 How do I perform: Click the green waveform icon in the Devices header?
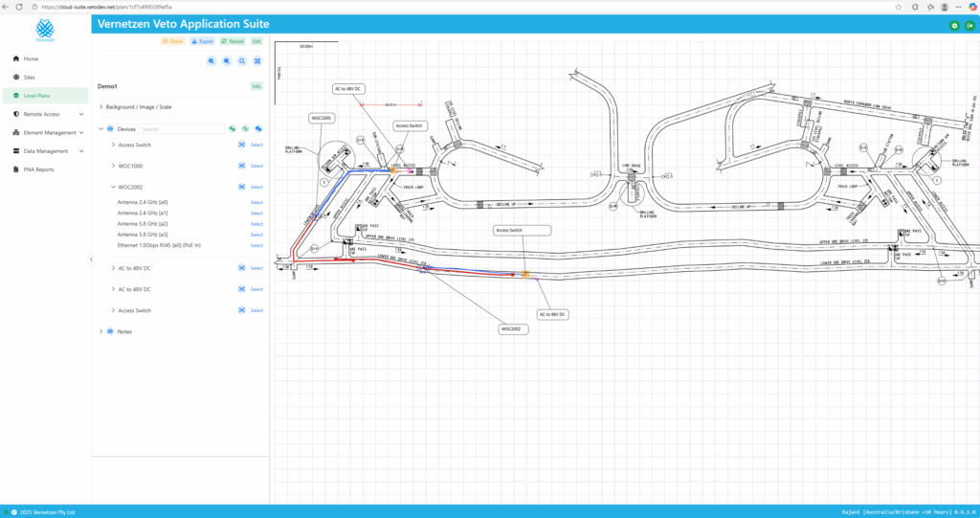click(x=245, y=129)
